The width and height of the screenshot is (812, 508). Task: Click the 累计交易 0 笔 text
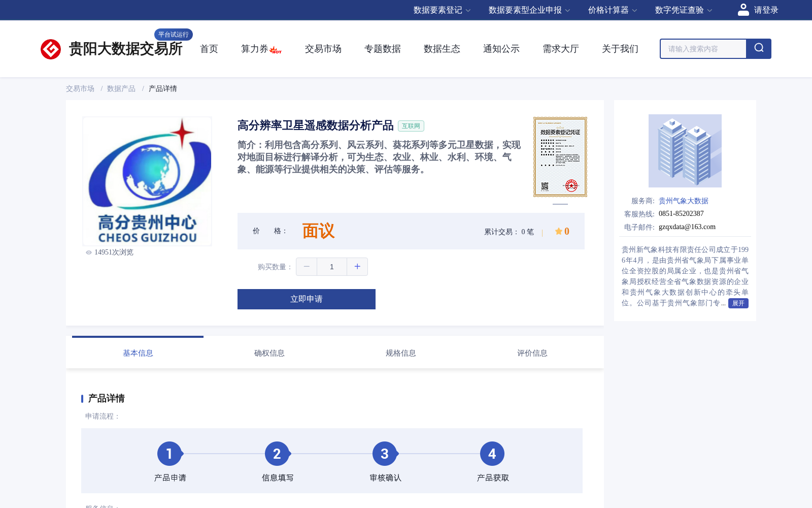tap(509, 232)
